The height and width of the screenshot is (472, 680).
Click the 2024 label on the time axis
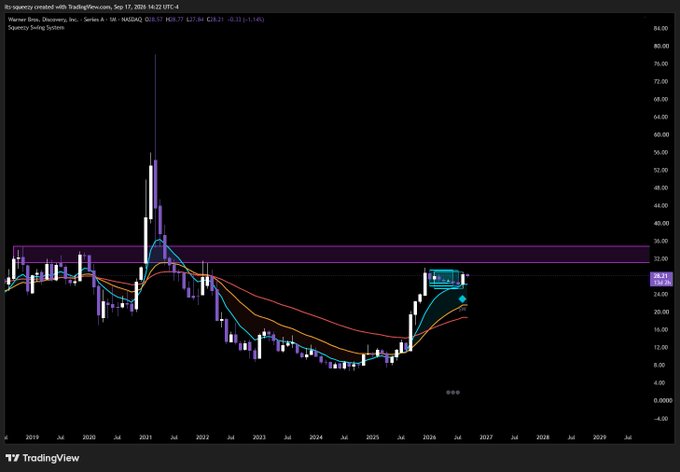316,438
